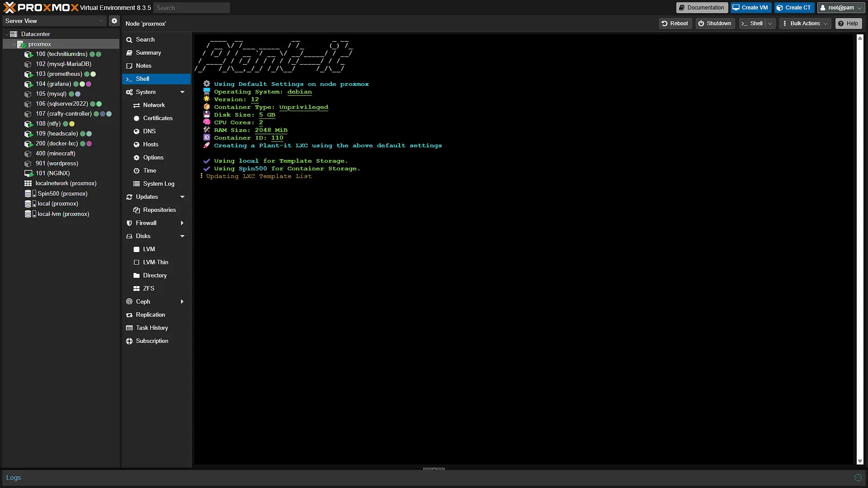
Task: Open the Shell button dropdown arrow
Action: tap(770, 23)
